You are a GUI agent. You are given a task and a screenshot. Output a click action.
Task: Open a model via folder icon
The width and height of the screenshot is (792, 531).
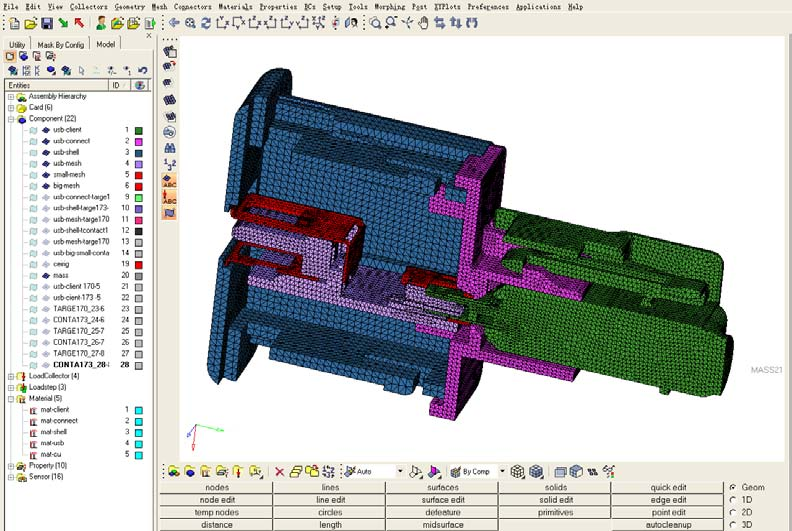pos(31,23)
